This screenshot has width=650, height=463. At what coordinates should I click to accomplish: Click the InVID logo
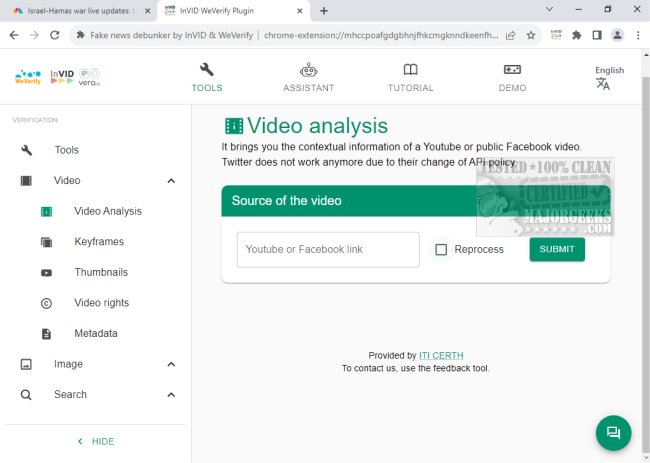pos(62,77)
